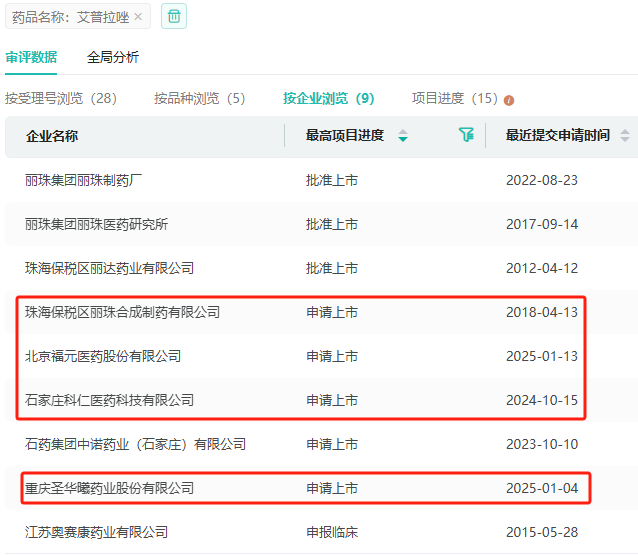This screenshot has width=638, height=555.
Task: Click the date 2025-01-04
Action: coord(542,488)
